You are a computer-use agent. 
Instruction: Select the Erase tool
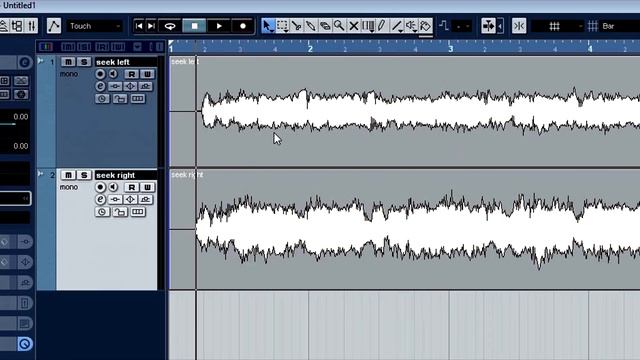click(324, 26)
